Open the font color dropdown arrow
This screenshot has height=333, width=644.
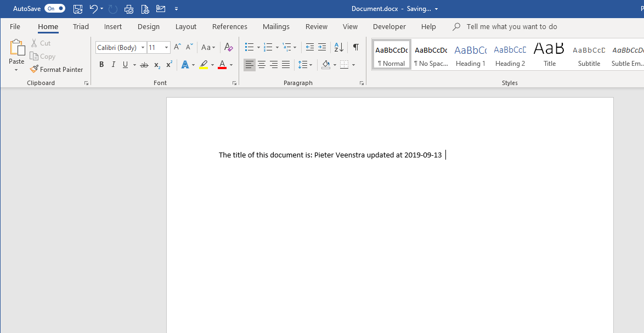(x=231, y=65)
